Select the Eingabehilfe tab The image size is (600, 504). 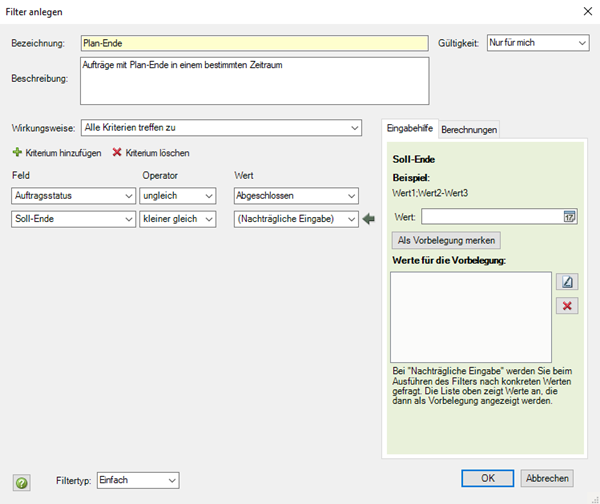(410, 128)
